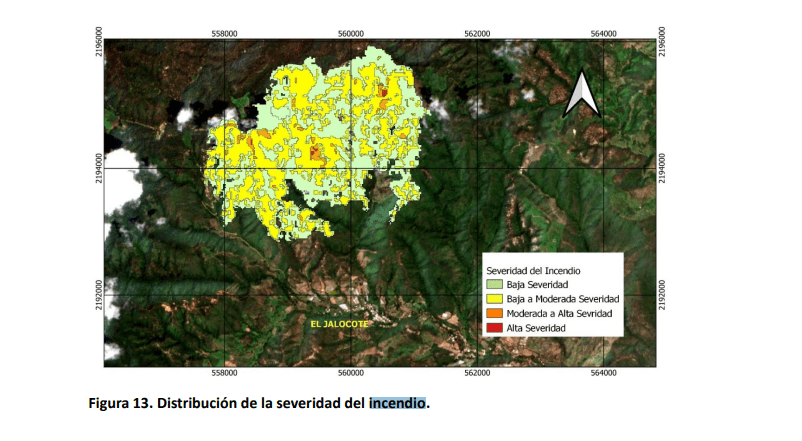Screen dimensions: 802x441
Task: Click the 562000 label below the map
Action: pos(477,373)
